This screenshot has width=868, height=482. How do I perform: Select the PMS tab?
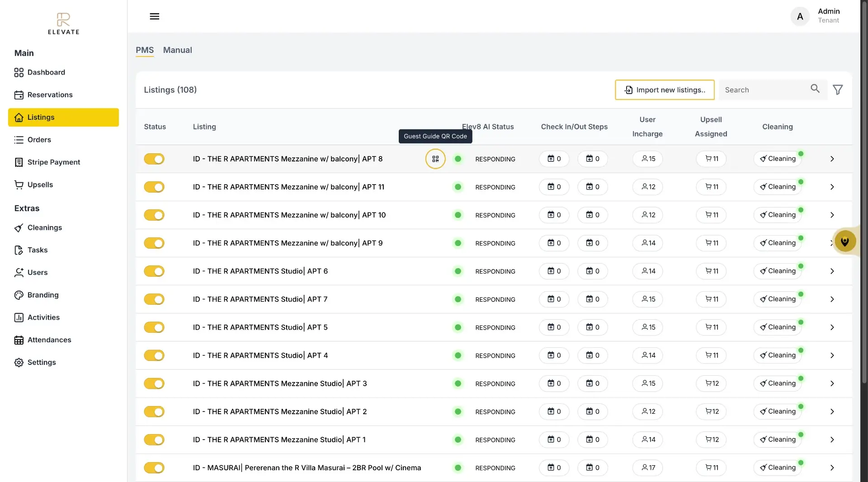pos(144,50)
